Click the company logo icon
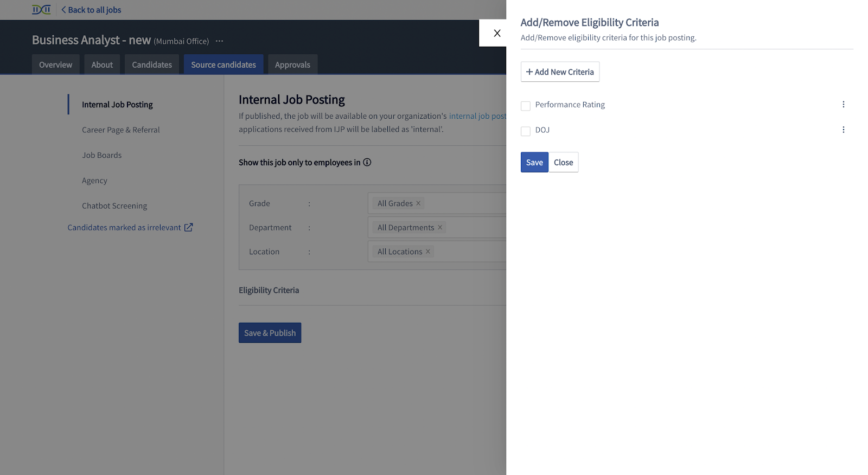This screenshot has height=475, width=868. [41, 10]
